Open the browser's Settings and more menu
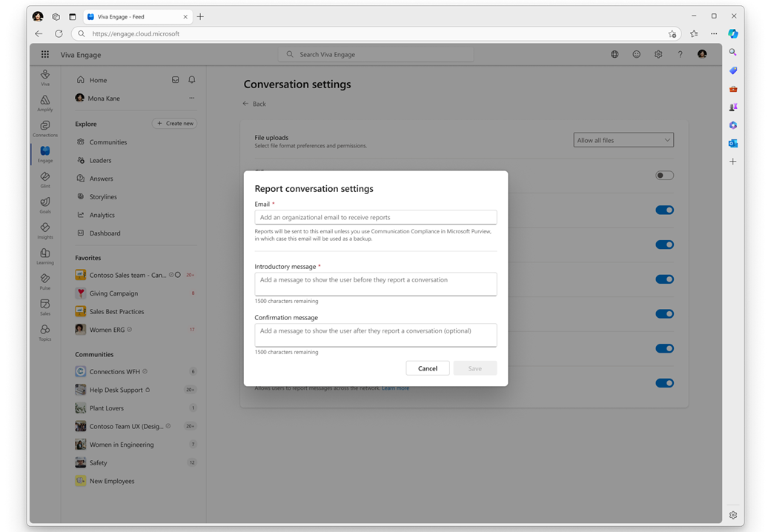Viewport: 771px width, 532px height. point(714,33)
